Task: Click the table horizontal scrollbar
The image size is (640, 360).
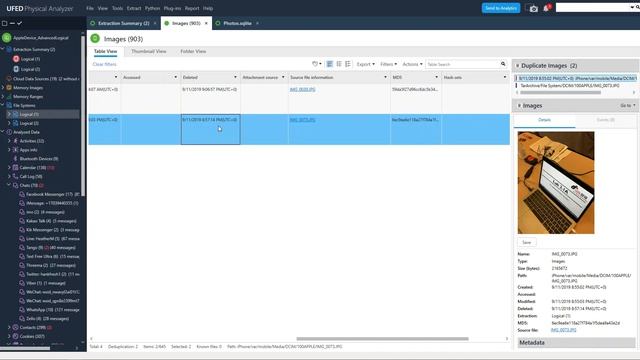Action: pos(382,338)
